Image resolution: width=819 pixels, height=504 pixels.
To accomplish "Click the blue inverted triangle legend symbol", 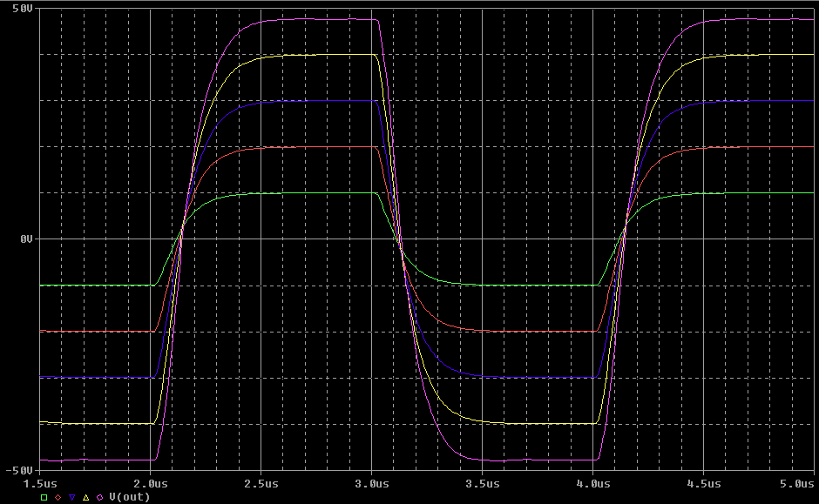I will (x=72, y=497).
